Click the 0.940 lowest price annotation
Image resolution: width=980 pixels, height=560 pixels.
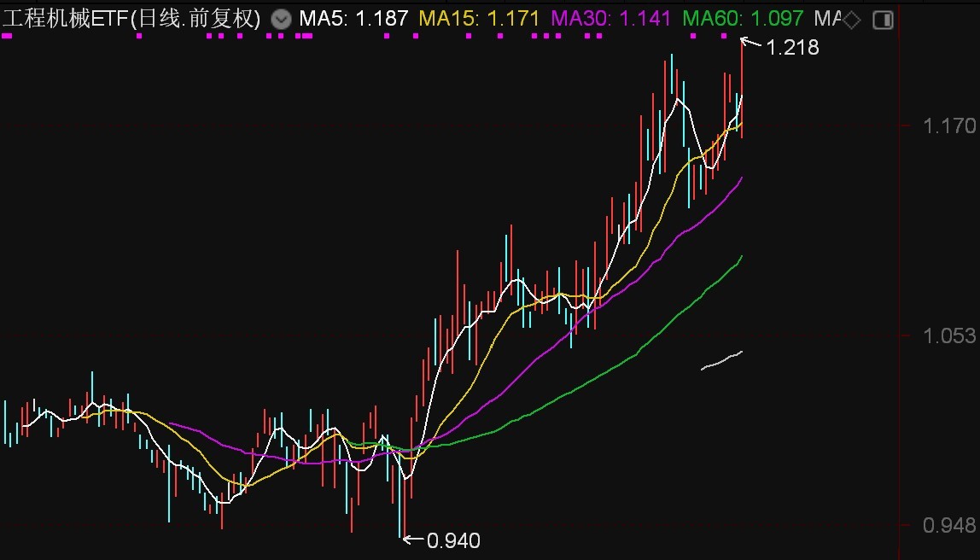pos(453,540)
